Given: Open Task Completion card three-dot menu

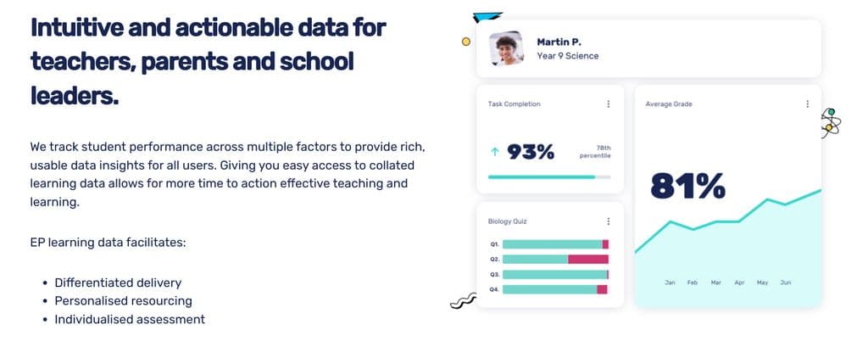Looking at the screenshot, I should click(x=609, y=104).
